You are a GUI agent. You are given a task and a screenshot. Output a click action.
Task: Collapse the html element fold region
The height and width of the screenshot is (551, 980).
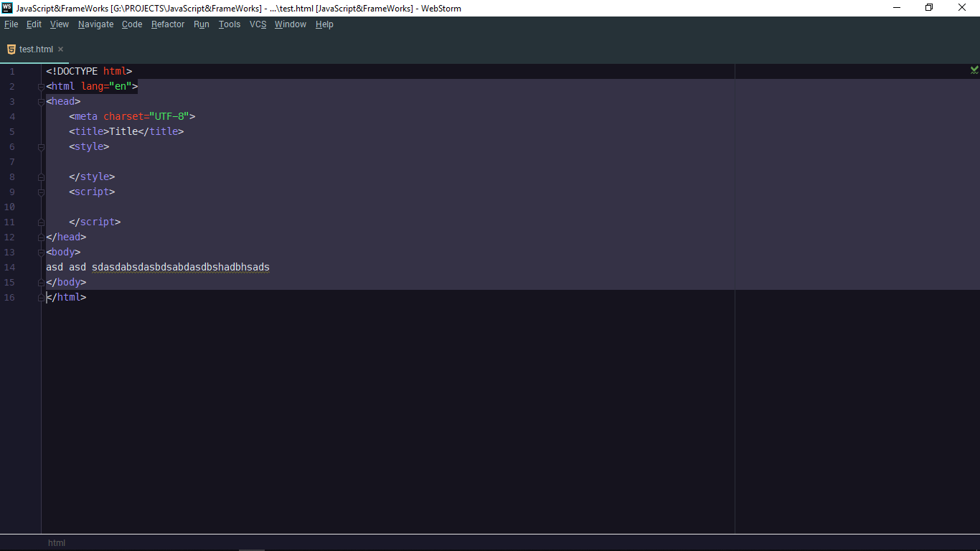click(41, 86)
